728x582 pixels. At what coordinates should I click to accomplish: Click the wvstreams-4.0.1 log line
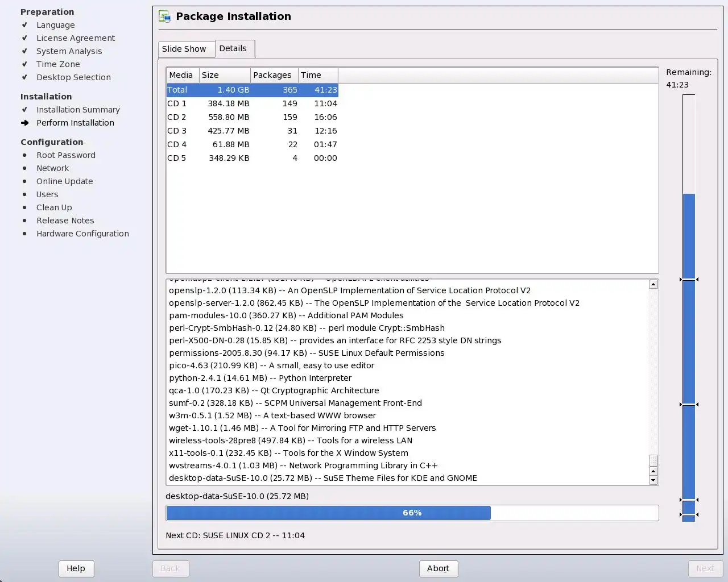303,465
